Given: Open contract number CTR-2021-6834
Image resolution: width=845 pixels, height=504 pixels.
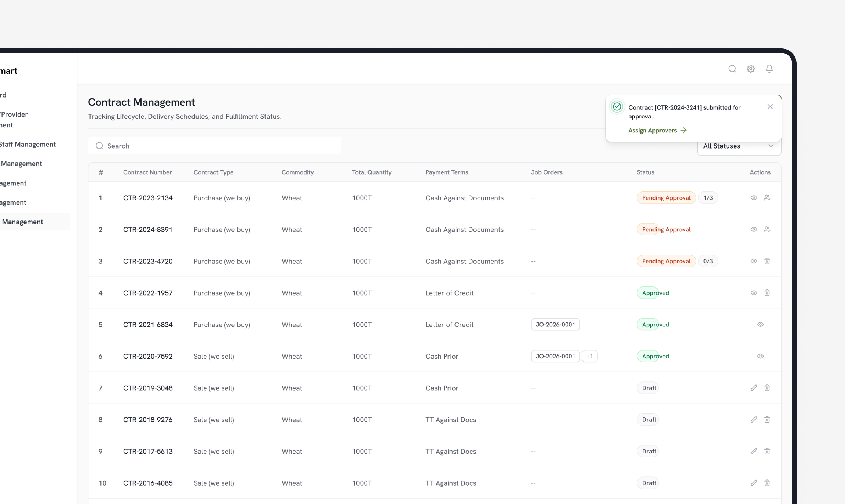Looking at the screenshot, I should click(x=148, y=325).
